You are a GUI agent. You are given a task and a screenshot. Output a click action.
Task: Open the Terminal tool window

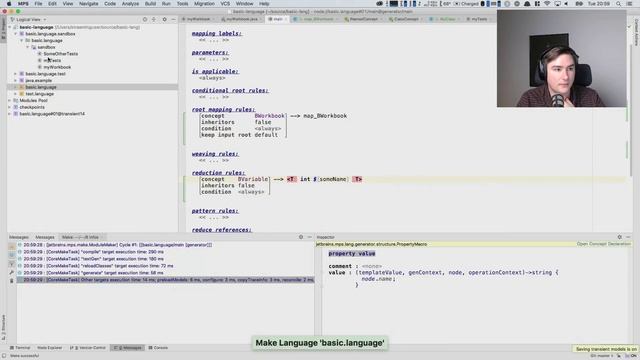coord(20,348)
